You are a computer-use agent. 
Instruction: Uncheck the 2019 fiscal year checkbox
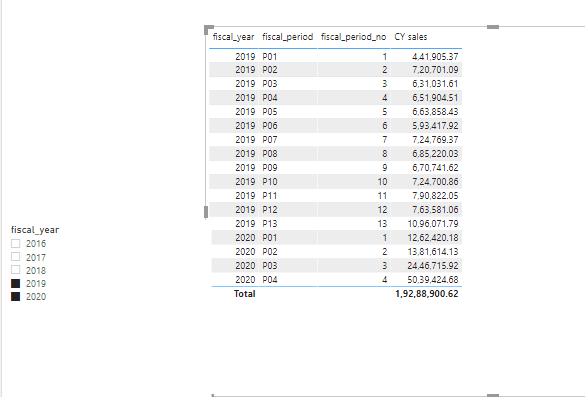pyautogui.click(x=15, y=284)
